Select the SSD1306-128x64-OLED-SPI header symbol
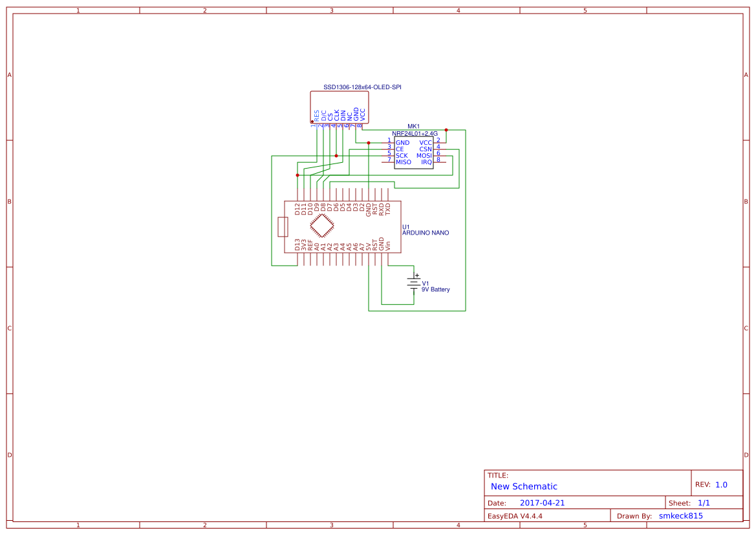This screenshot has width=756, height=535. 340,107
